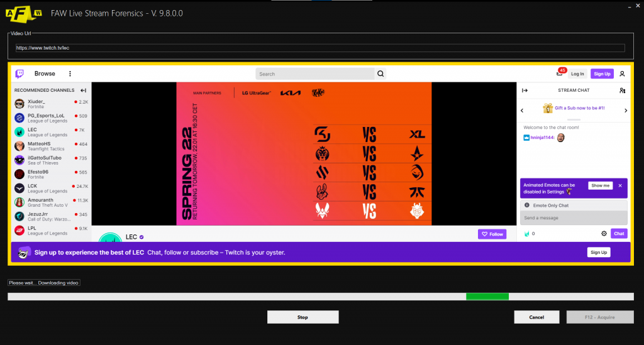Click the Cancel button
The width and height of the screenshot is (644, 345).
[536, 317]
